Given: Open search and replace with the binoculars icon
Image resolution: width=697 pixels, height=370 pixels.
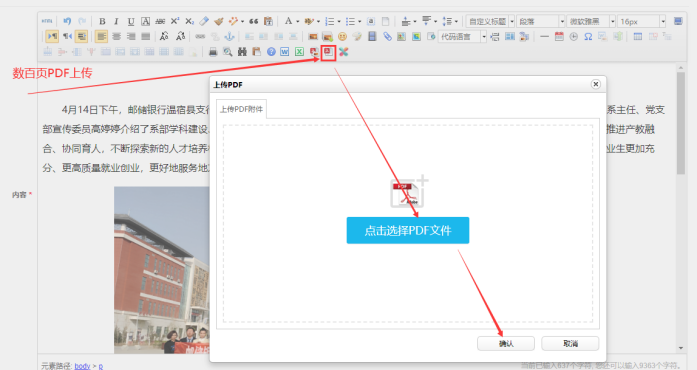Looking at the screenshot, I should click(x=242, y=52).
